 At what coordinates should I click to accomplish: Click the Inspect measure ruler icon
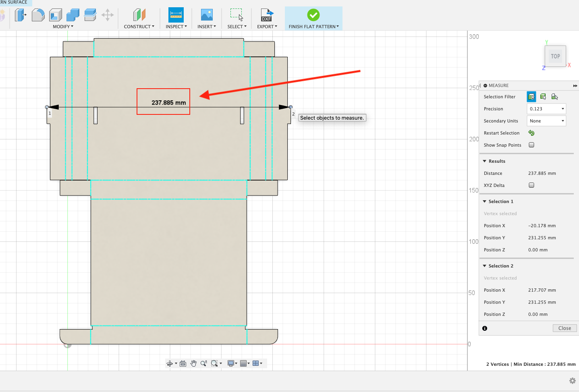pyautogui.click(x=176, y=15)
